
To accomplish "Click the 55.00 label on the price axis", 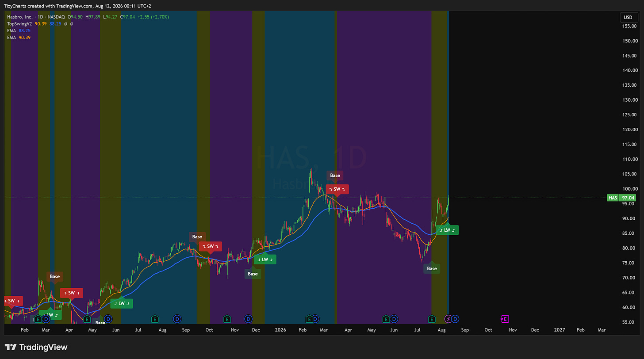I will tap(629, 322).
